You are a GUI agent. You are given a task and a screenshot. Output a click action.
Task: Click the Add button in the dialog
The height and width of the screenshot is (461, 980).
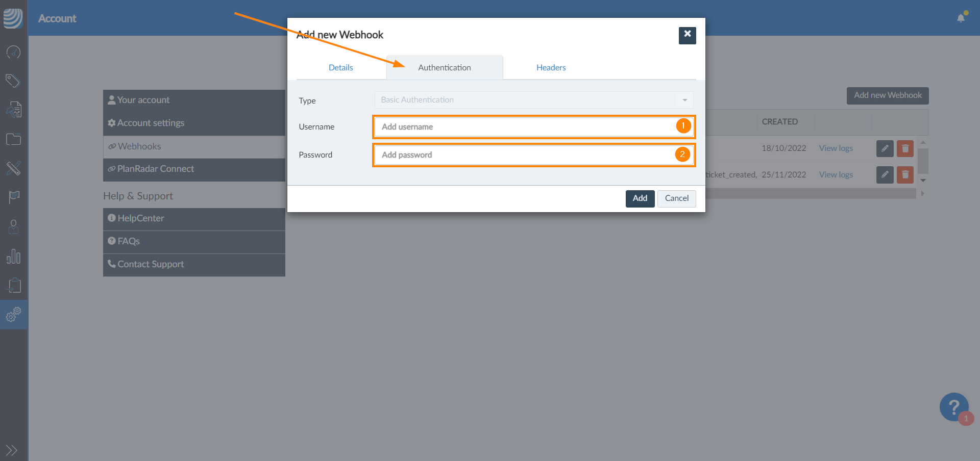640,198
